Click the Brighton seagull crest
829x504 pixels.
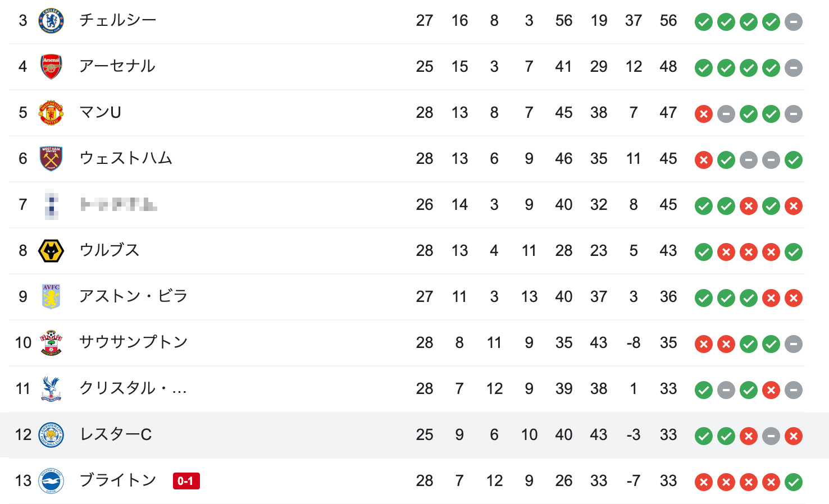click(51, 481)
